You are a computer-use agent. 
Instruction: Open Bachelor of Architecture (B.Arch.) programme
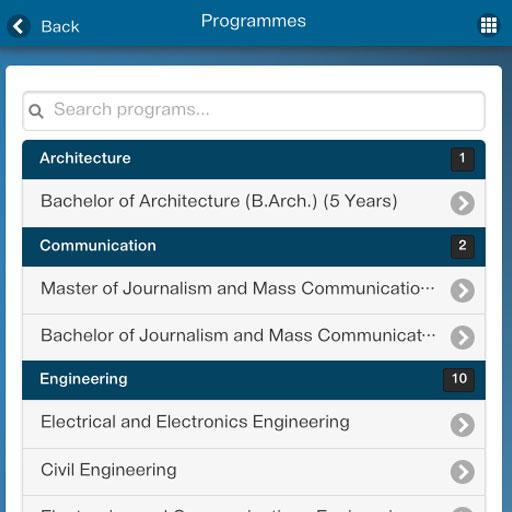[x=254, y=203]
